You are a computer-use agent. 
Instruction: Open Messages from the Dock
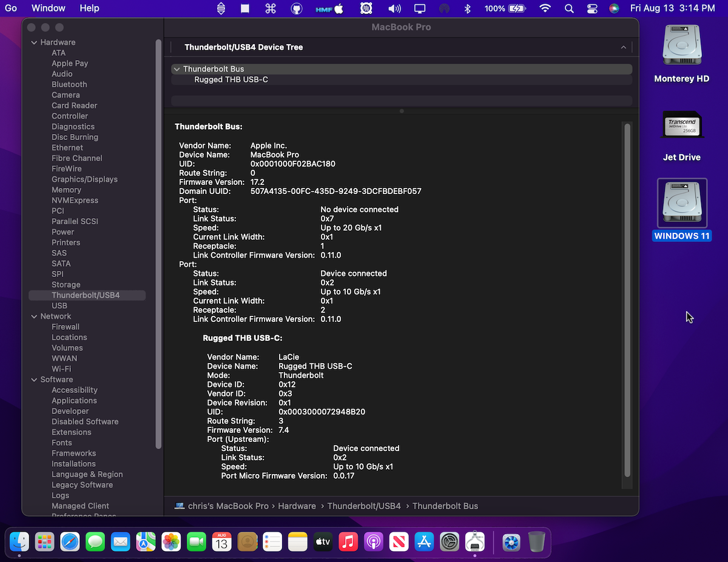[95, 541]
